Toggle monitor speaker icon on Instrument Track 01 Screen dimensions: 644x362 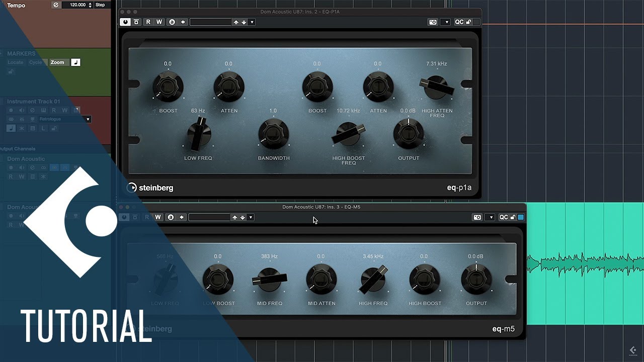click(x=22, y=110)
